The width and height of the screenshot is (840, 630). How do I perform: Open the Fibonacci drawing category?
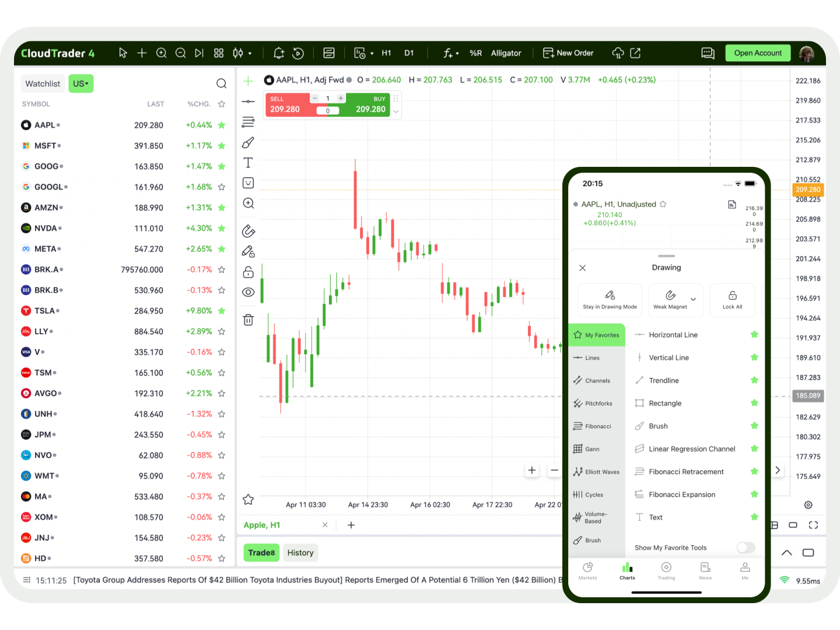[x=597, y=426]
